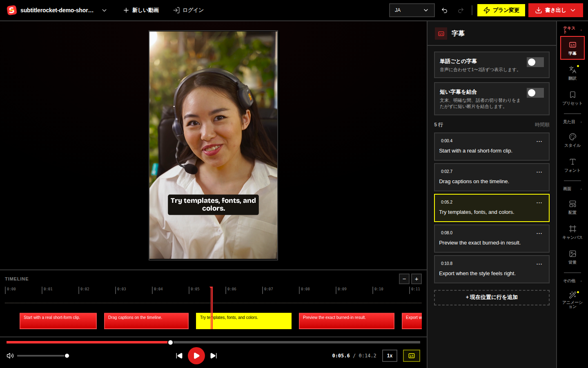Click +現在位置に行を追加 button
588x368 pixels.
pos(492,298)
